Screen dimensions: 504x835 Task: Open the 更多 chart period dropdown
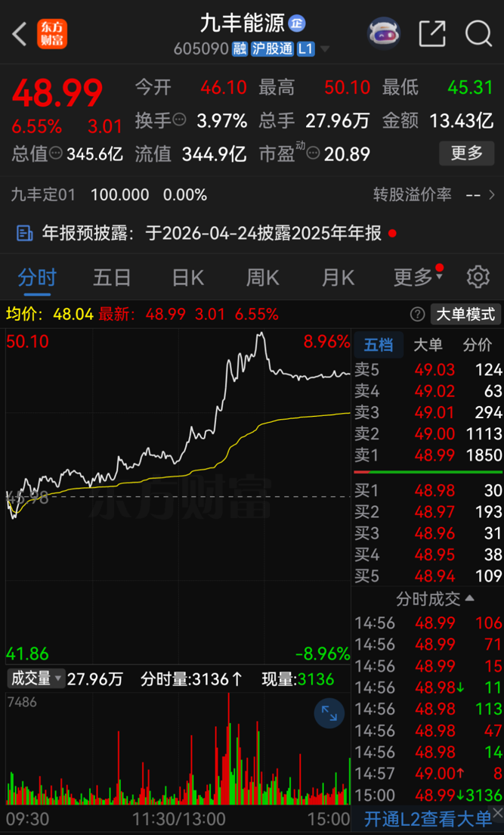coord(417,278)
